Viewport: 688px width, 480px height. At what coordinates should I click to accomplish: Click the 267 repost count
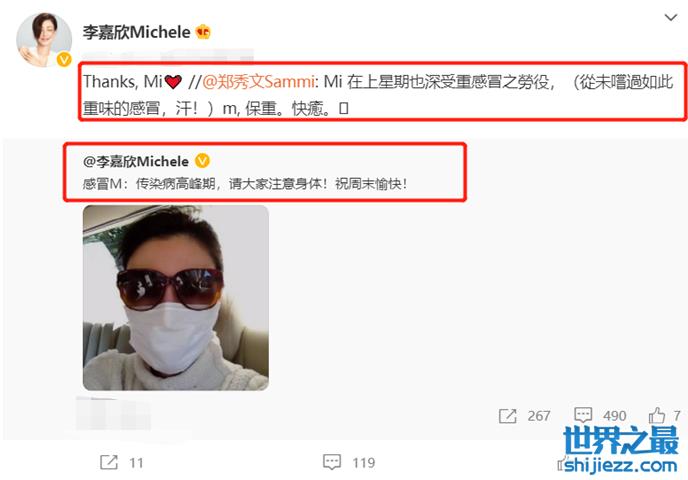(x=539, y=416)
